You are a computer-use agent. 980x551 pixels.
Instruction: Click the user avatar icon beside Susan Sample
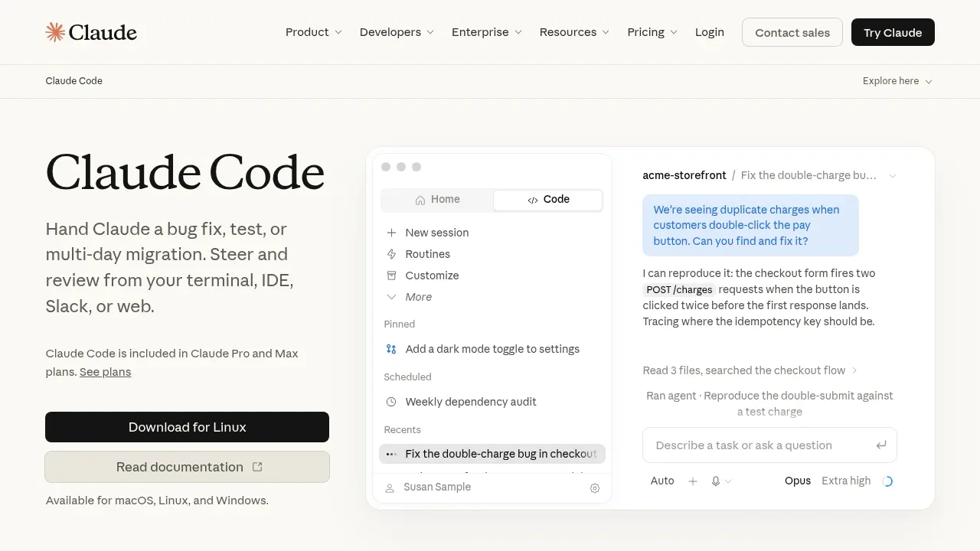tap(390, 487)
